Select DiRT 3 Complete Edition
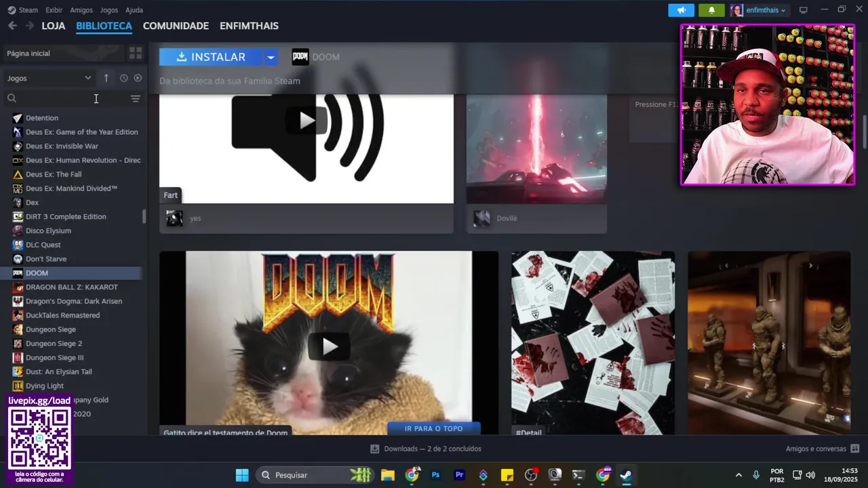 (x=66, y=217)
